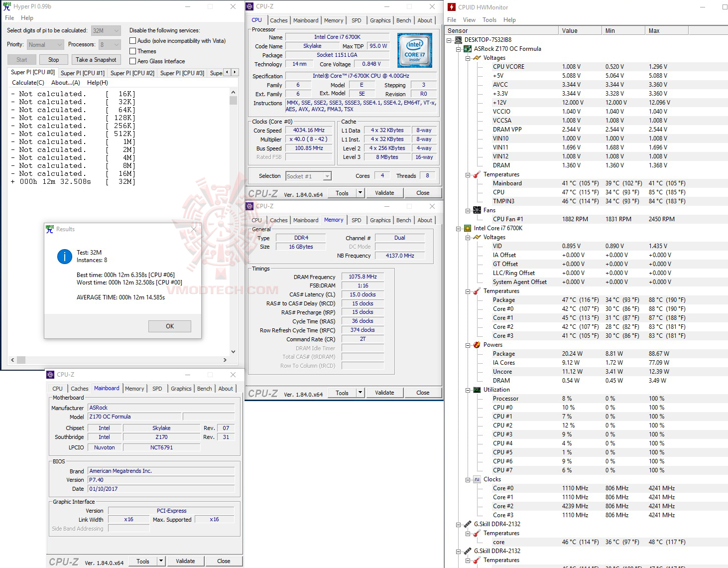Click the Powers flame icon in HWMonitor
728x568 pixels.
tap(477, 345)
